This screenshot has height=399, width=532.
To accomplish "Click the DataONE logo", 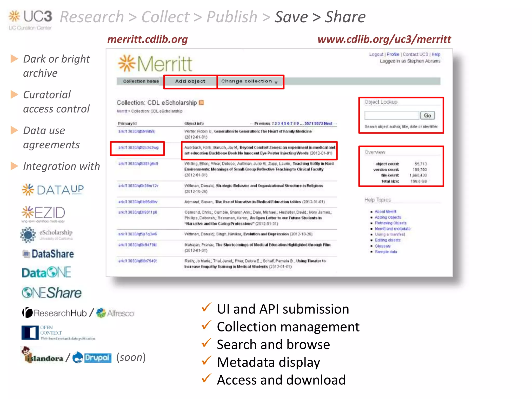I will (46, 272).
